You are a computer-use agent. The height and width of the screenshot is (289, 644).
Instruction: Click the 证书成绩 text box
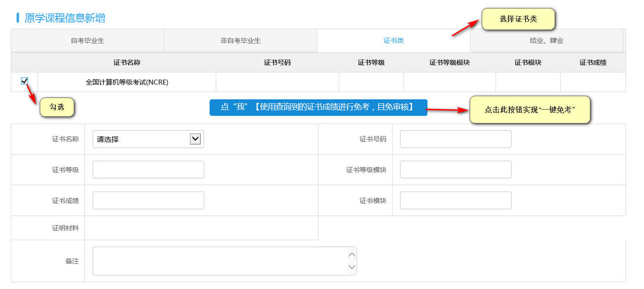147,200
